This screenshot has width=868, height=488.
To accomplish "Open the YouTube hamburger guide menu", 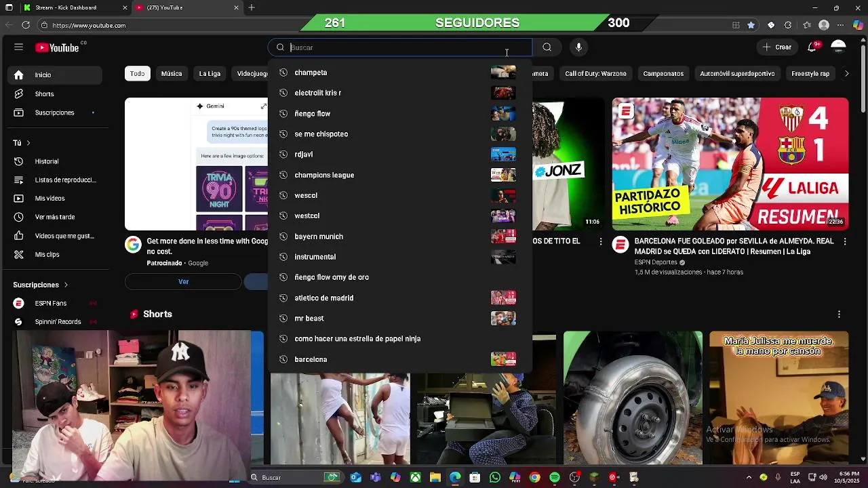I will click(x=18, y=47).
